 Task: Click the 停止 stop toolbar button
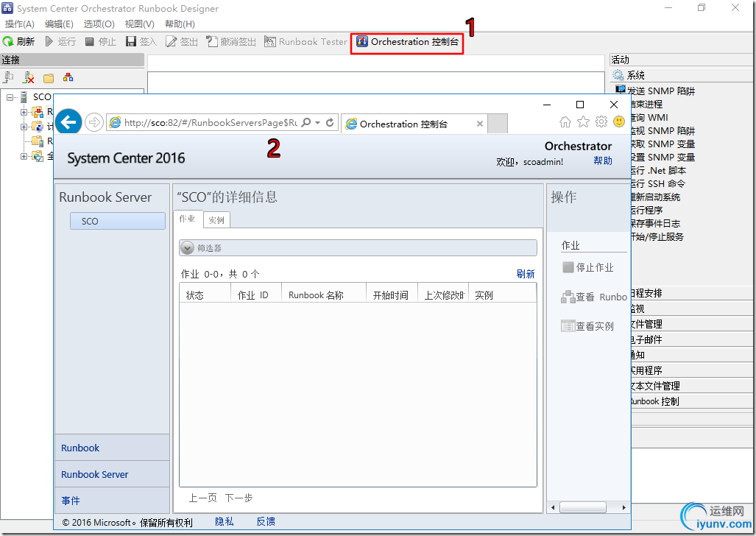101,42
